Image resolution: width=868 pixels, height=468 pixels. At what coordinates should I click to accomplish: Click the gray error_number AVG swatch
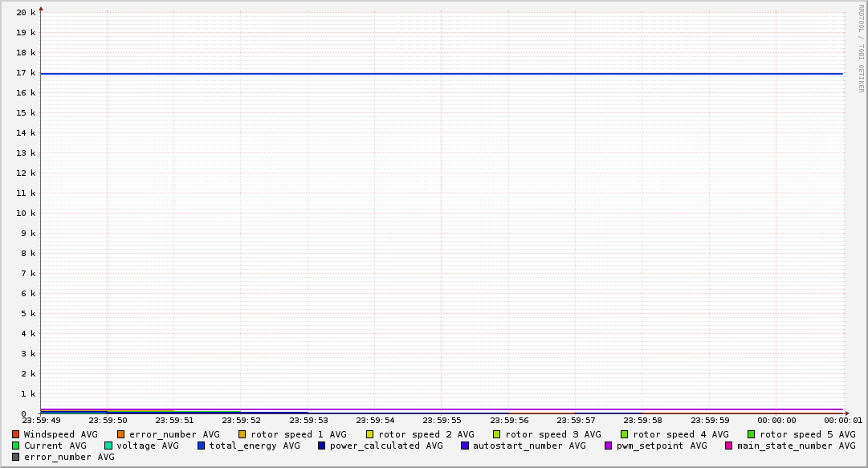click(x=15, y=457)
